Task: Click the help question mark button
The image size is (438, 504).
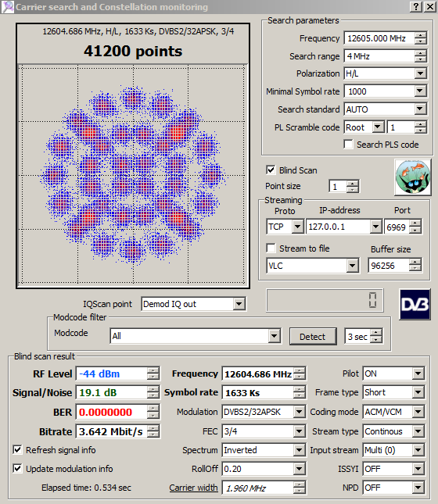Action: pyautogui.click(x=416, y=6)
